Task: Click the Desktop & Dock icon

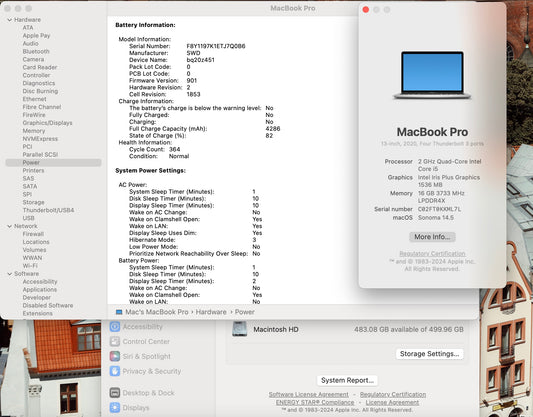Action: (115, 393)
